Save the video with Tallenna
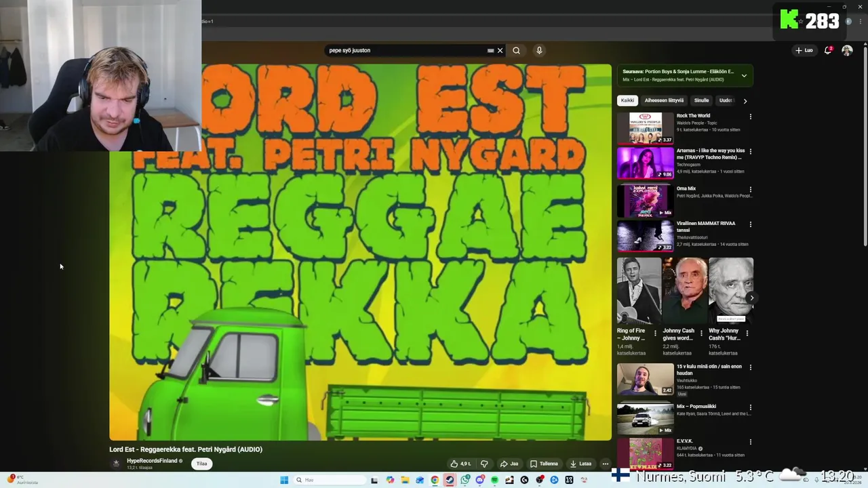This screenshot has height=488, width=868. [x=544, y=464]
